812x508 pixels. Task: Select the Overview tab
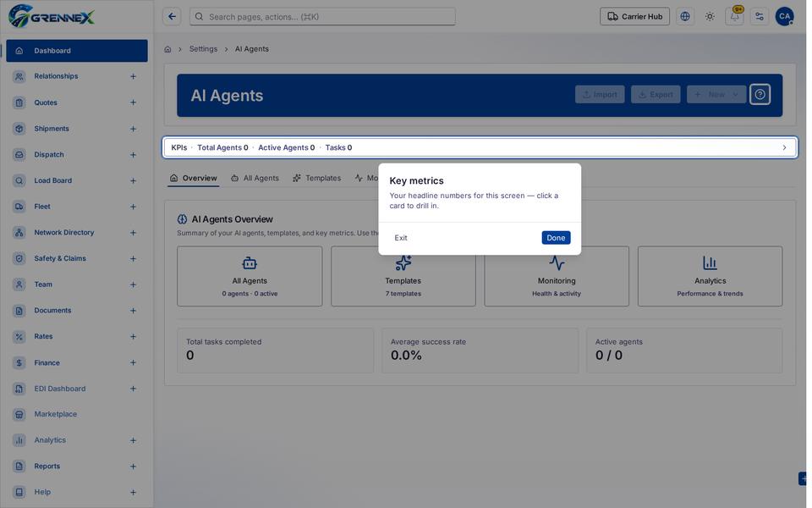(193, 179)
